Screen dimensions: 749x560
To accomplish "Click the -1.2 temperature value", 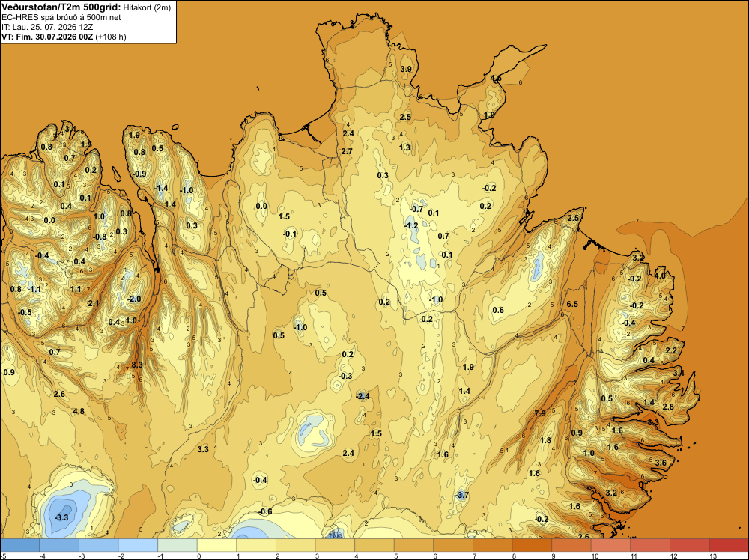I will coord(411,225).
